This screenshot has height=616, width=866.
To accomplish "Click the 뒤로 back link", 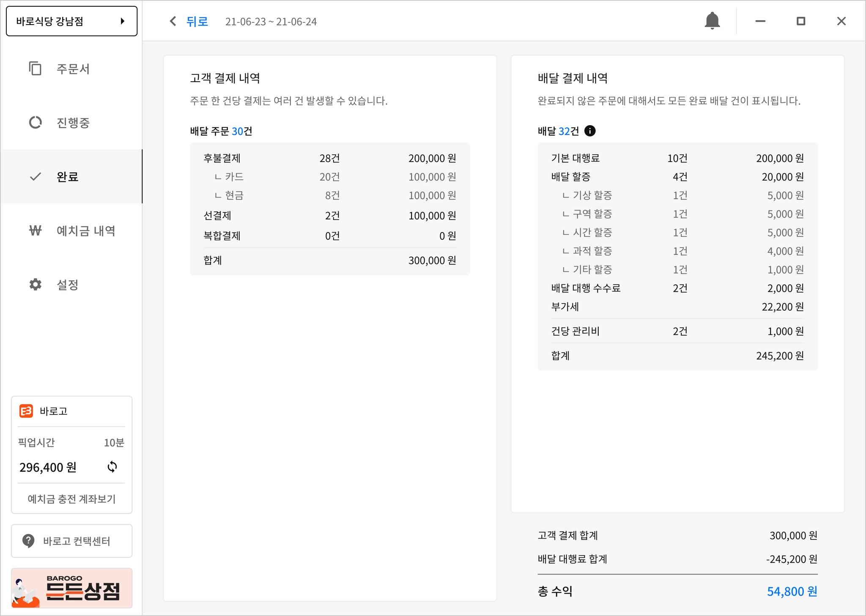I will tap(197, 21).
